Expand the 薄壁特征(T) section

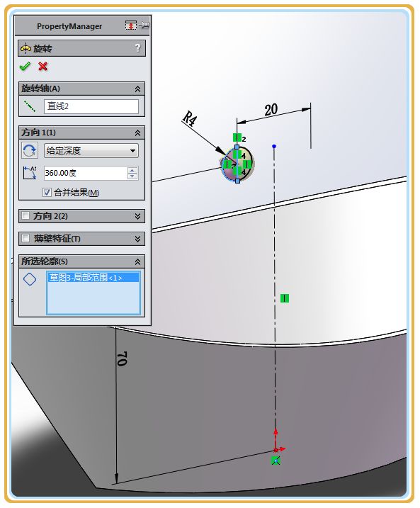[137, 239]
